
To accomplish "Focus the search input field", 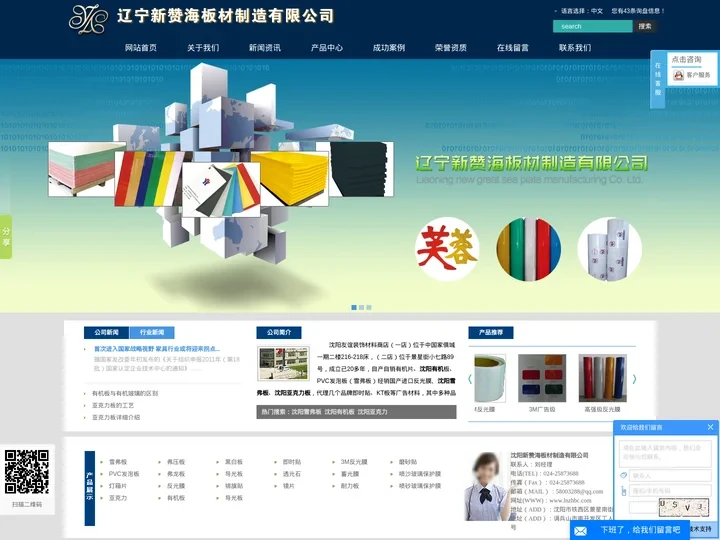I will pyautogui.click(x=593, y=26).
